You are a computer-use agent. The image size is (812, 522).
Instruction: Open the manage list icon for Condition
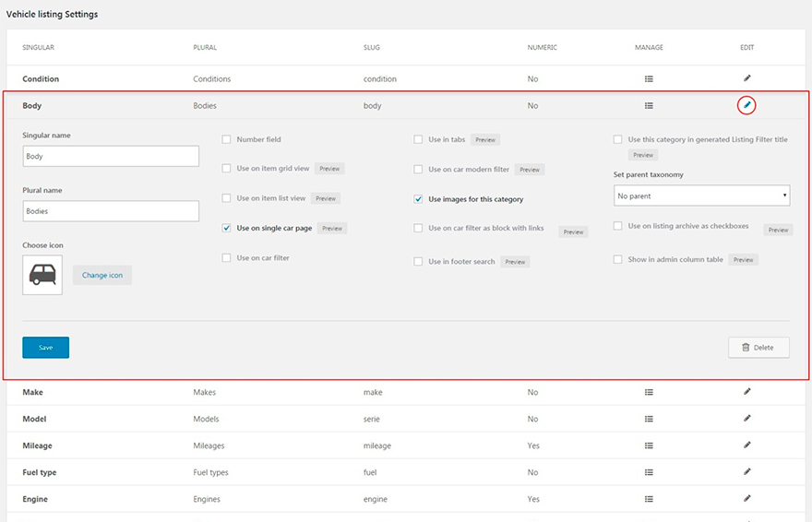click(649, 79)
